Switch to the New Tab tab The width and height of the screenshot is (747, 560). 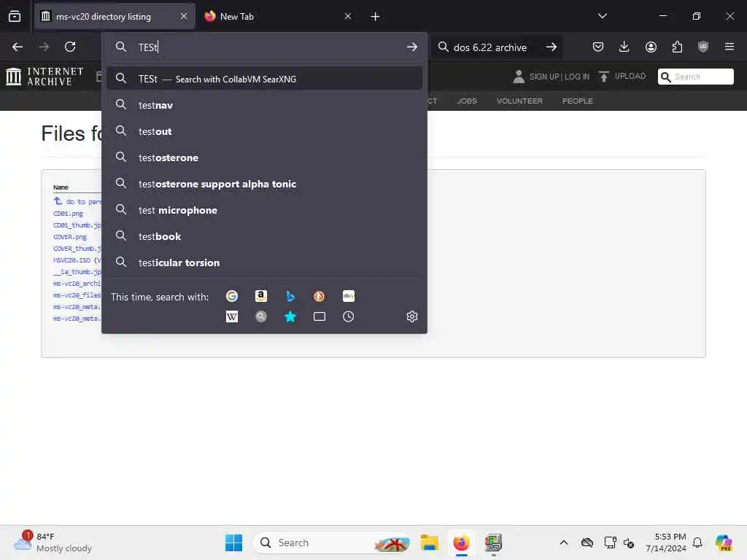(279, 17)
